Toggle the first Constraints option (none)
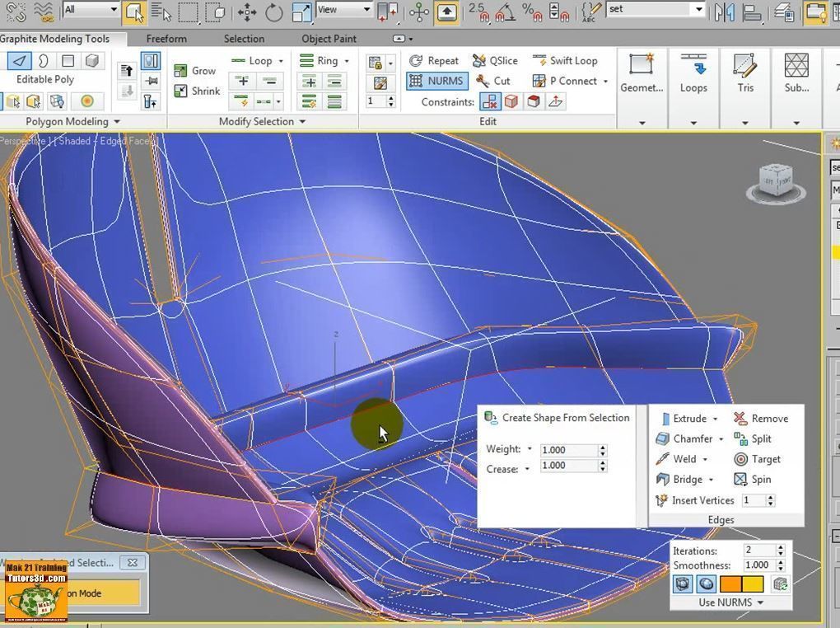Viewport: 840px width, 628px height. [x=490, y=101]
